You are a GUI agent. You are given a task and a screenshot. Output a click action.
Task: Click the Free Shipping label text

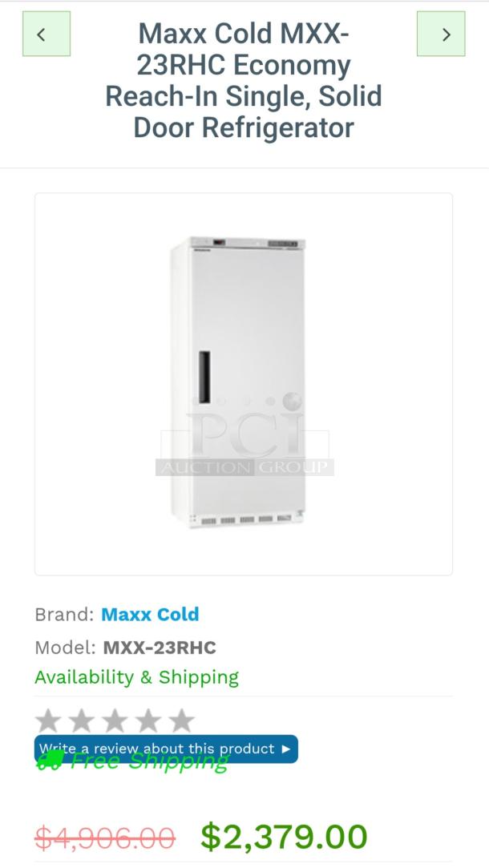tap(150, 761)
